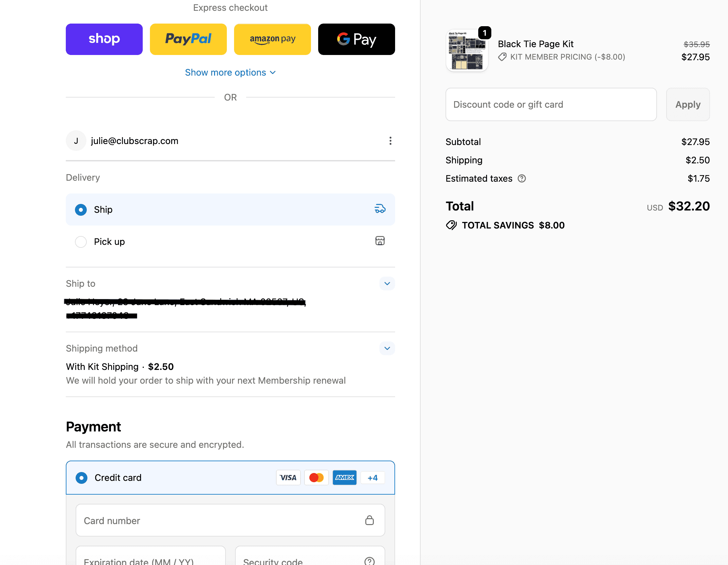Pay with Shop Pay button
Viewport: 728px width, 565px height.
point(104,39)
